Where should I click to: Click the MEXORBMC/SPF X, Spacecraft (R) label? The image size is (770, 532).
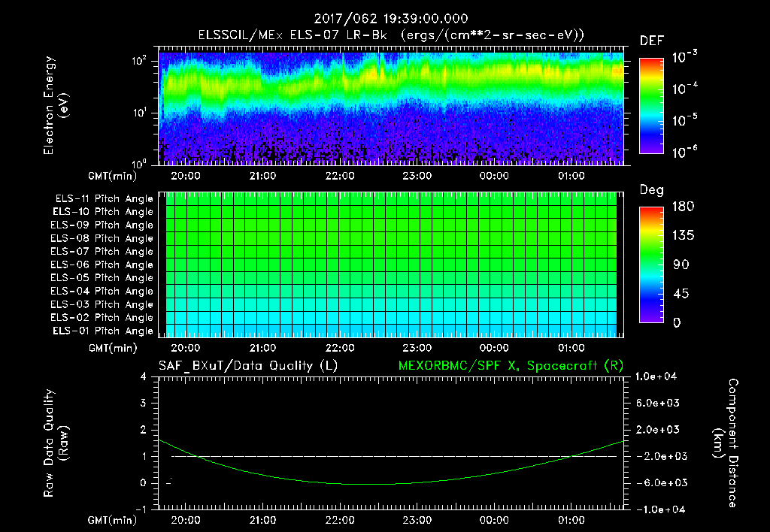[x=511, y=366]
